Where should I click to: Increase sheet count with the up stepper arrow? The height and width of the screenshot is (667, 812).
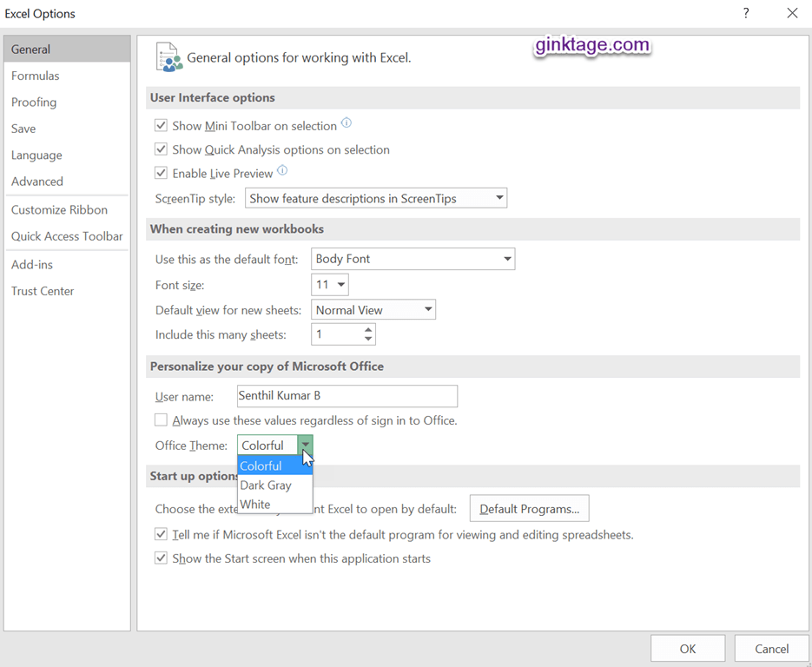point(366,329)
